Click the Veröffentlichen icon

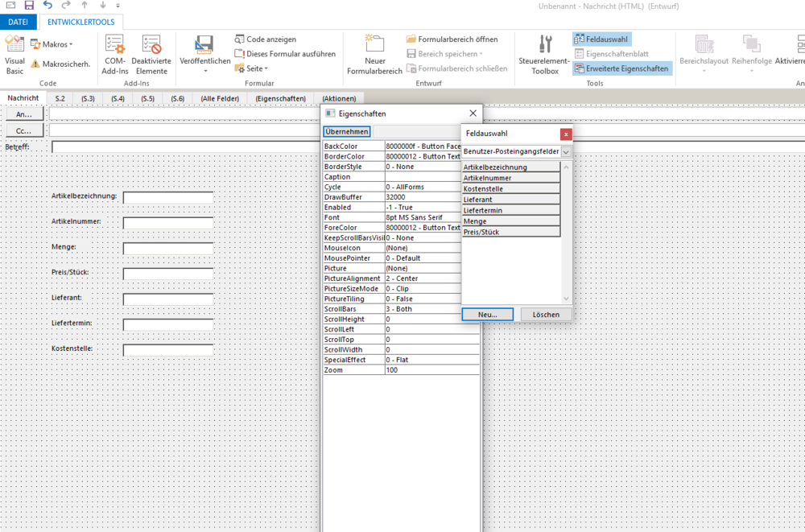pos(204,55)
